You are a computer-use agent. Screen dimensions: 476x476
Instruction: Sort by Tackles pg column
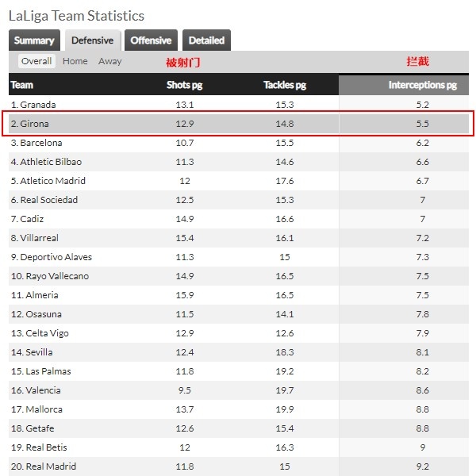tap(285, 85)
